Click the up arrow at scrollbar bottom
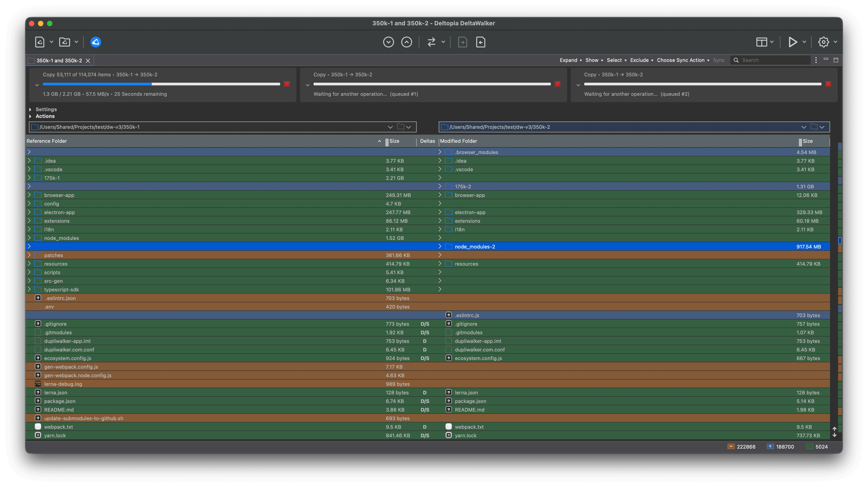 835,429
